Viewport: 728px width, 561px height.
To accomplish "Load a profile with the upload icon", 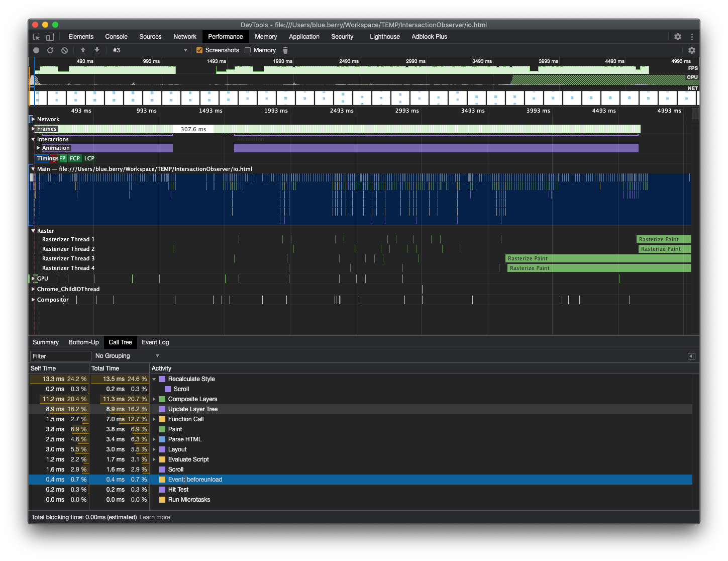I will 83,50.
